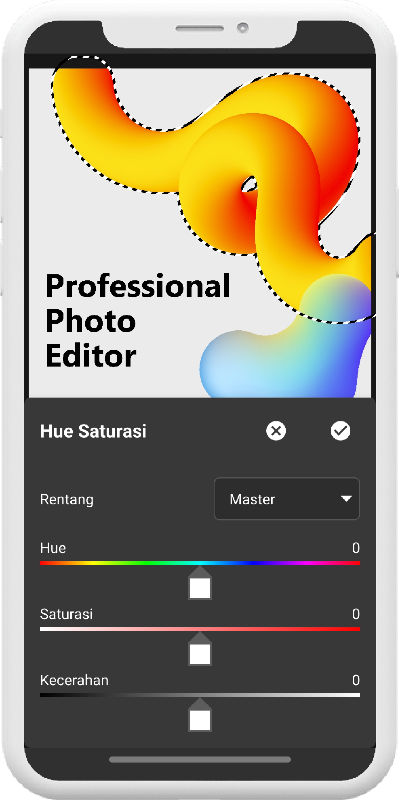The image size is (400, 800).
Task: Tap the Professional Photo Editor text
Action: point(138,320)
